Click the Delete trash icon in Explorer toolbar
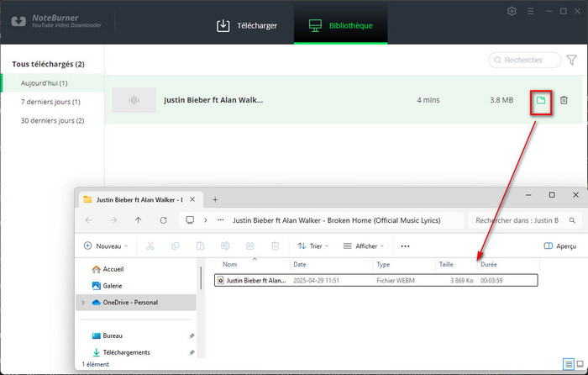The image size is (588, 375). 275,246
